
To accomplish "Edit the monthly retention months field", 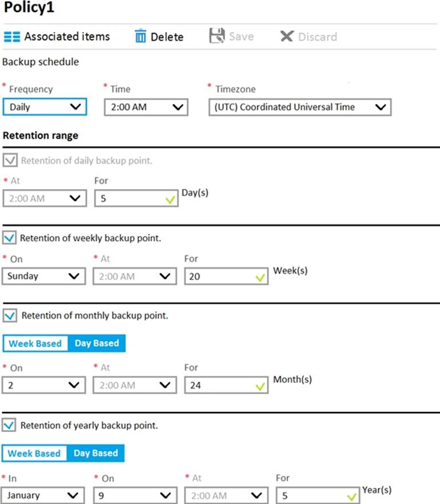I will 226,385.
